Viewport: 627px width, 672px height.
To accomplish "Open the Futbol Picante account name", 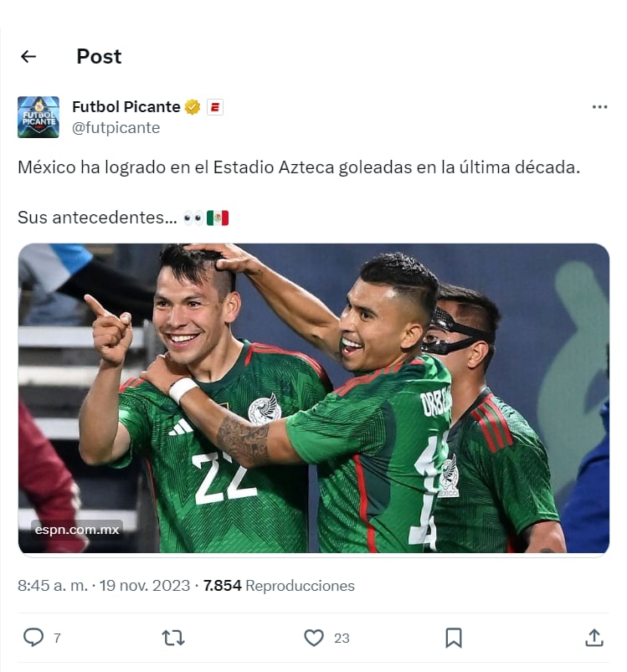I will click(126, 107).
